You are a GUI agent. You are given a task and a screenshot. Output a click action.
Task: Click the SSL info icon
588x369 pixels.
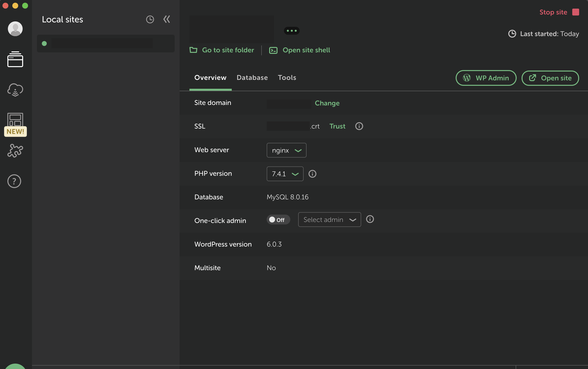(x=359, y=126)
